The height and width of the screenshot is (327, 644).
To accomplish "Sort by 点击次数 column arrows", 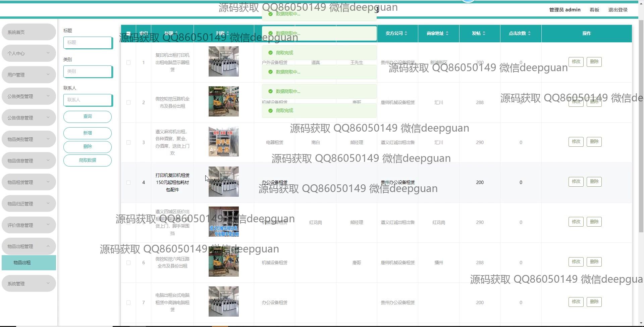I will click(529, 33).
